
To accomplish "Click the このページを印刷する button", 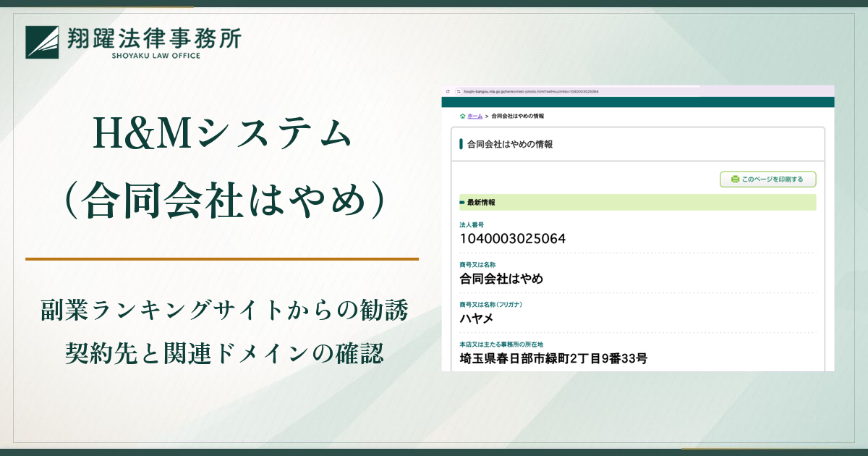I will coord(767,179).
